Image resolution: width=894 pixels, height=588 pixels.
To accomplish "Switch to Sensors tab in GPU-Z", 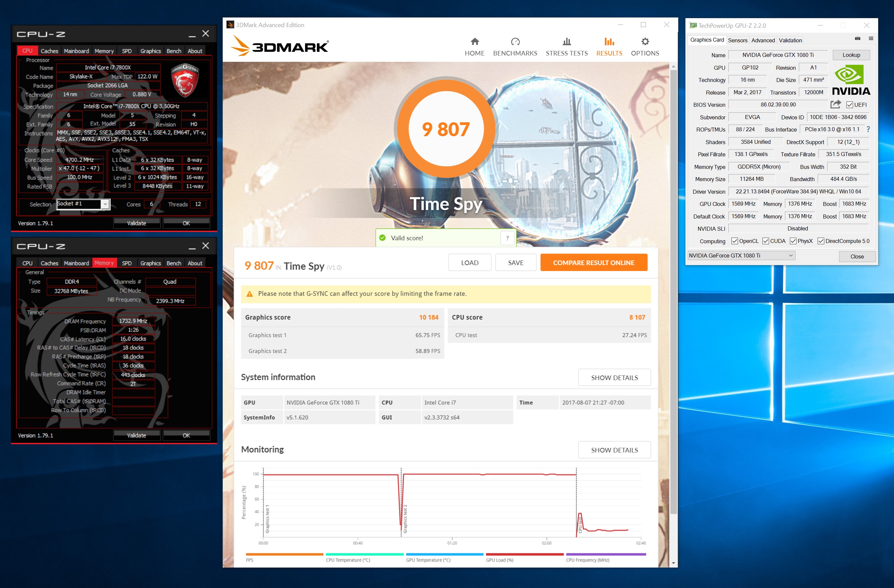I will (737, 40).
